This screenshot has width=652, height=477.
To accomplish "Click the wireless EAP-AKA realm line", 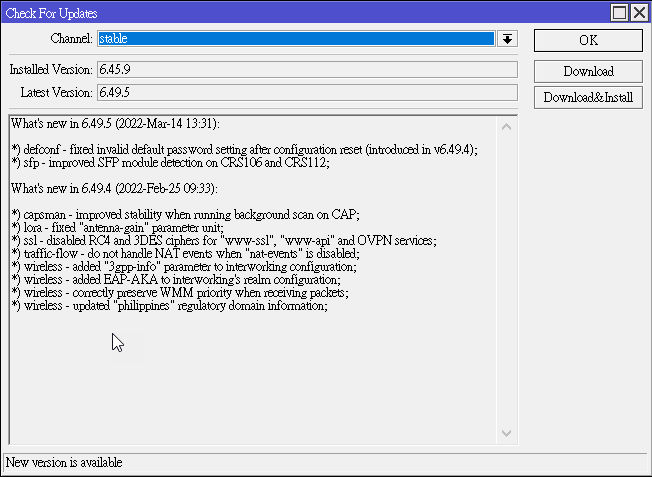I will [176, 280].
